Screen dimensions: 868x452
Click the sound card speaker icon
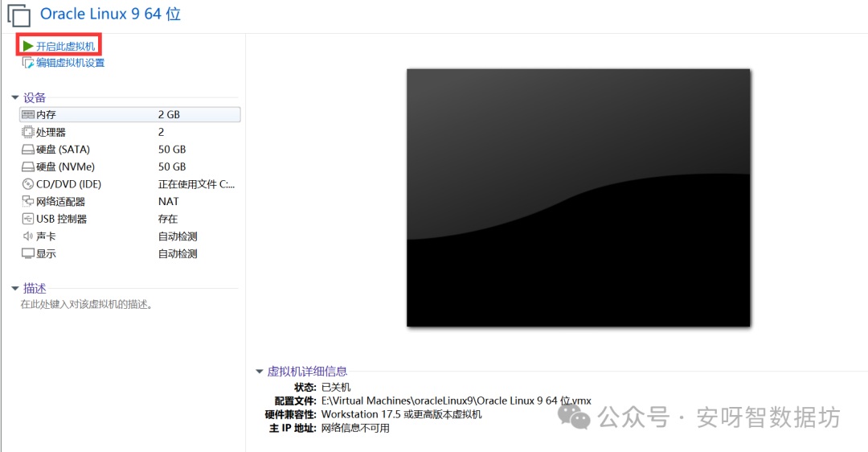27,236
